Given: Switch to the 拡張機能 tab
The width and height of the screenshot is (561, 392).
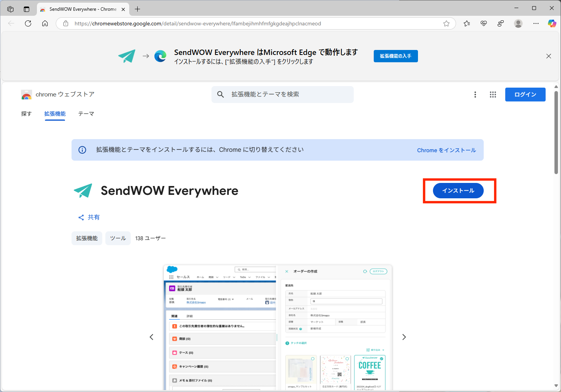Looking at the screenshot, I should click(55, 114).
